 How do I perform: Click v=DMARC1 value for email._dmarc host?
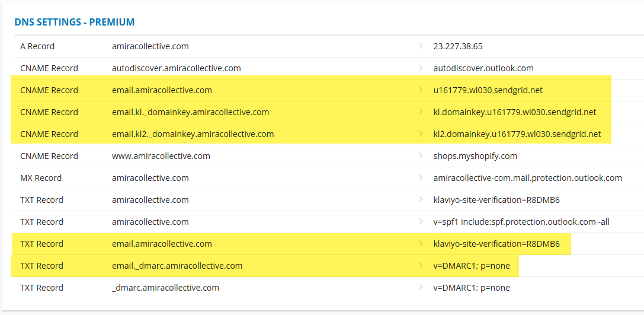[472, 266]
